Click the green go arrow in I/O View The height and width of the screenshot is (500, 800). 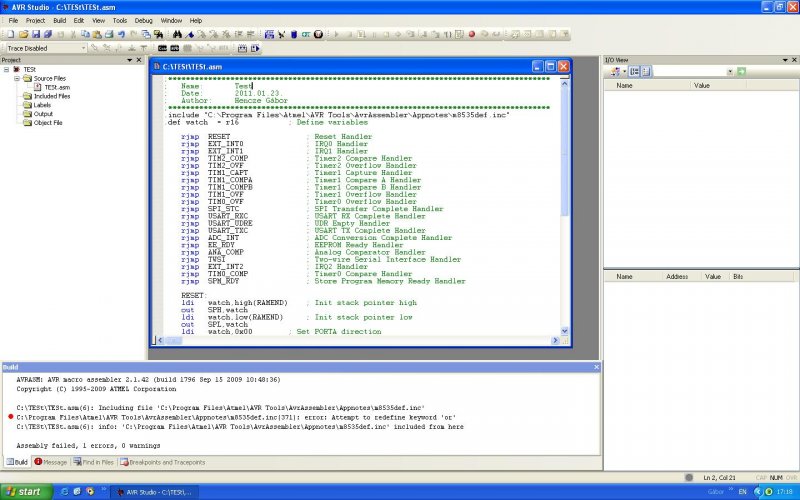(x=741, y=71)
